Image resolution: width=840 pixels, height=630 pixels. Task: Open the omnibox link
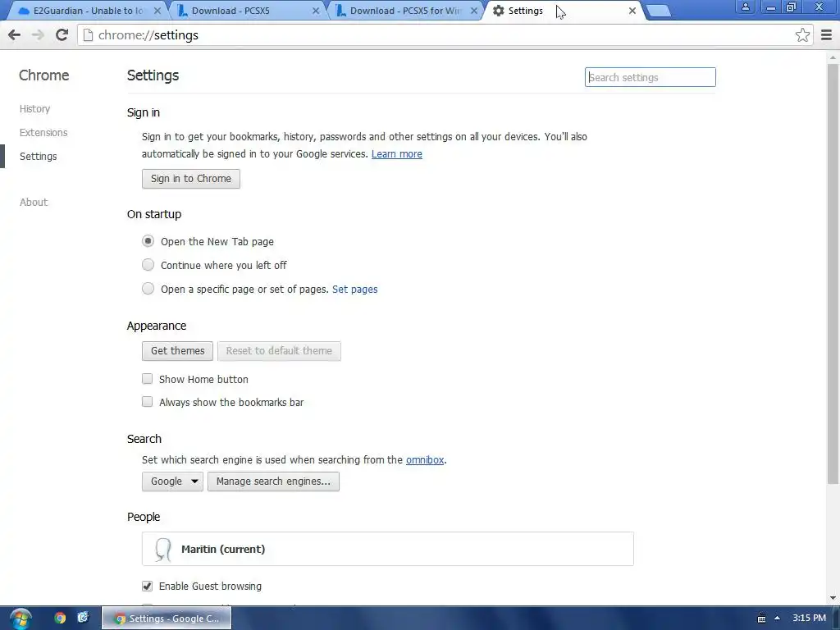[x=425, y=459]
